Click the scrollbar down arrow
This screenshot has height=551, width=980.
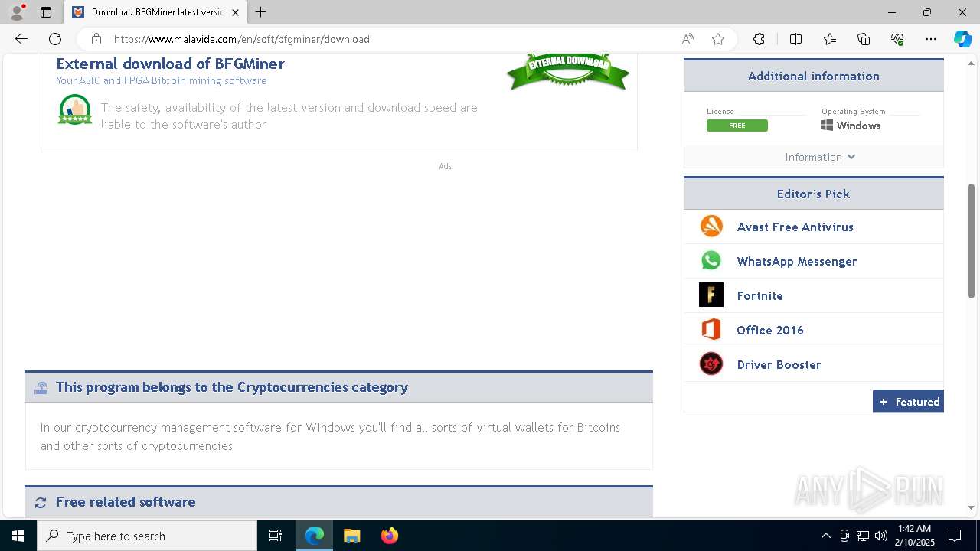(x=971, y=507)
